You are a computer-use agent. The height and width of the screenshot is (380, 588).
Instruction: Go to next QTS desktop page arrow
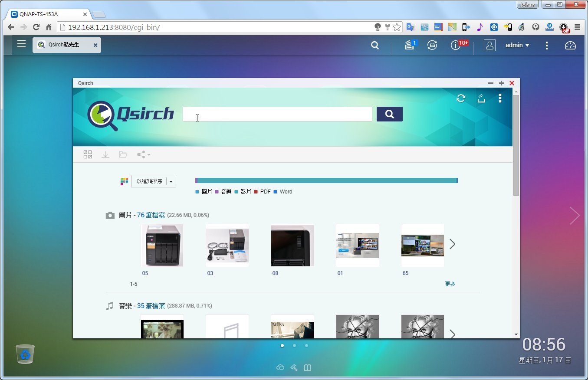(575, 216)
